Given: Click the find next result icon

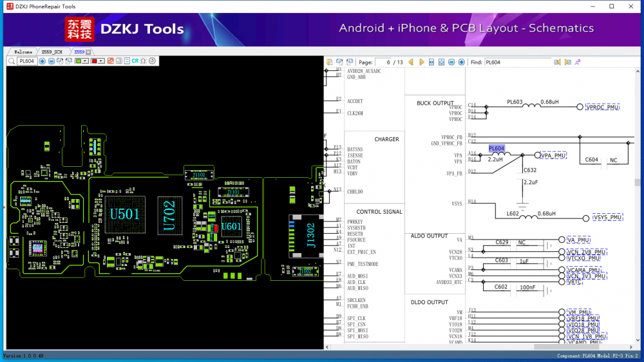Looking at the screenshot, I should point(567,62).
